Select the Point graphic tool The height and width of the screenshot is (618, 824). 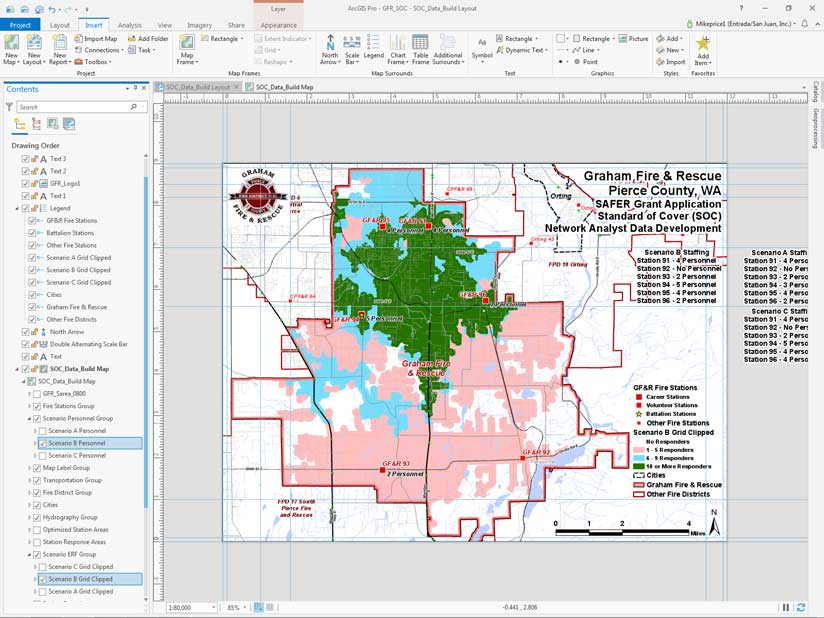585,61
